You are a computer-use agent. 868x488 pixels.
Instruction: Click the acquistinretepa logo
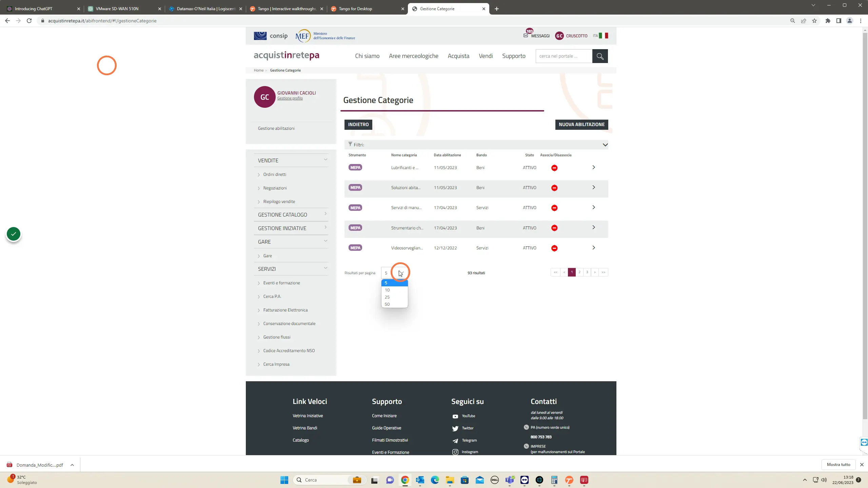pyautogui.click(x=287, y=56)
